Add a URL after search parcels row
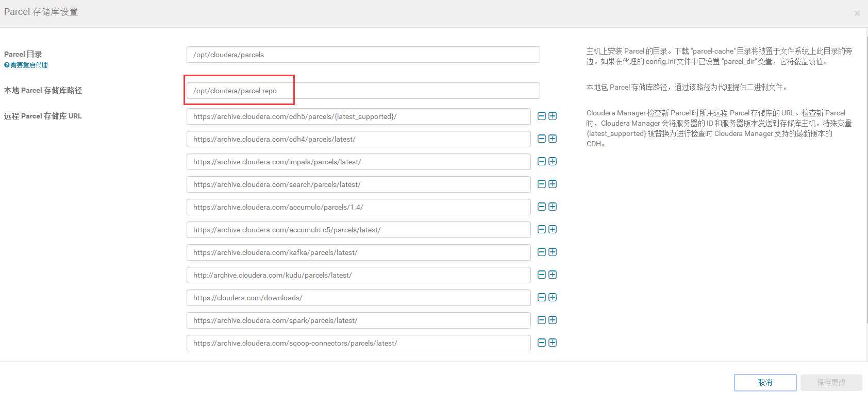868x393 pixels. click(553, 184)
